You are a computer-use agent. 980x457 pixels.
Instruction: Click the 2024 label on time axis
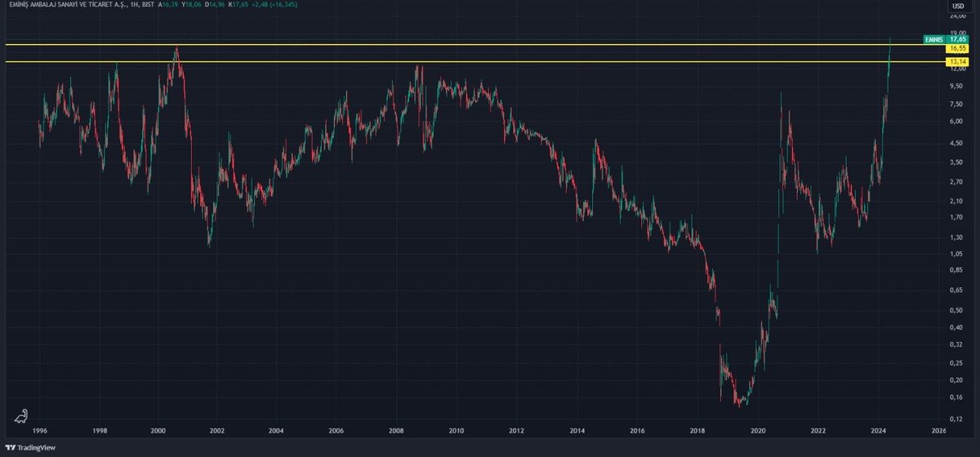879,429
